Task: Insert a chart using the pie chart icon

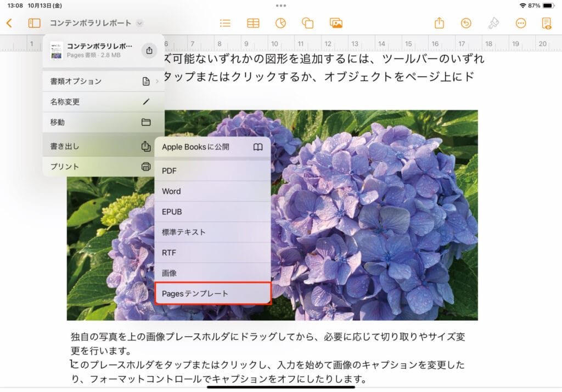Action: coord(280,23)
